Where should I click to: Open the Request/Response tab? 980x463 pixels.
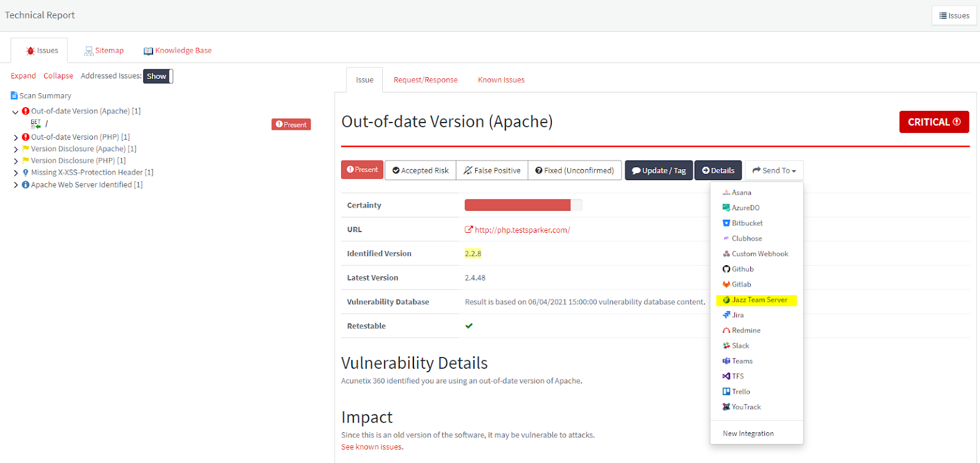(x=426, y=80)
